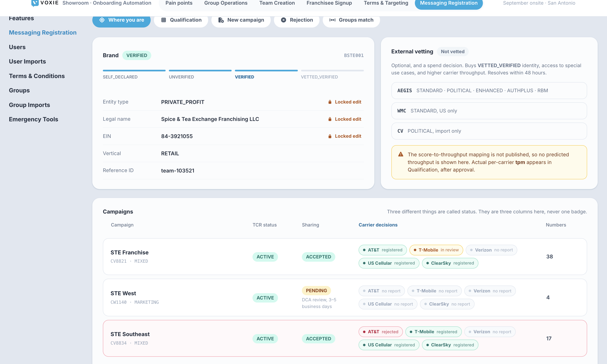Open Messaging Registration in the sidebar
607x364 pixels.
click(x=43, y=33)
